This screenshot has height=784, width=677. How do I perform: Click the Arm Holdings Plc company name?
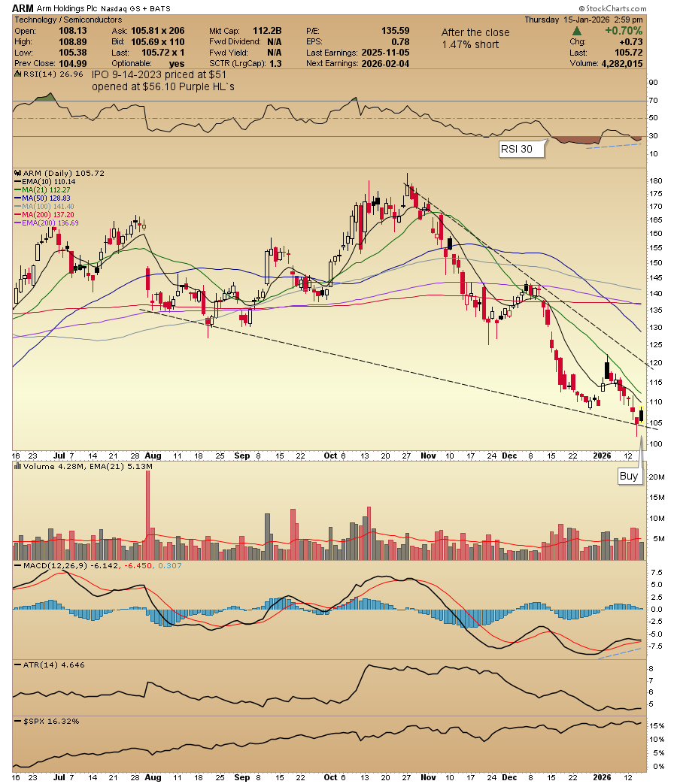pos(68,8)
